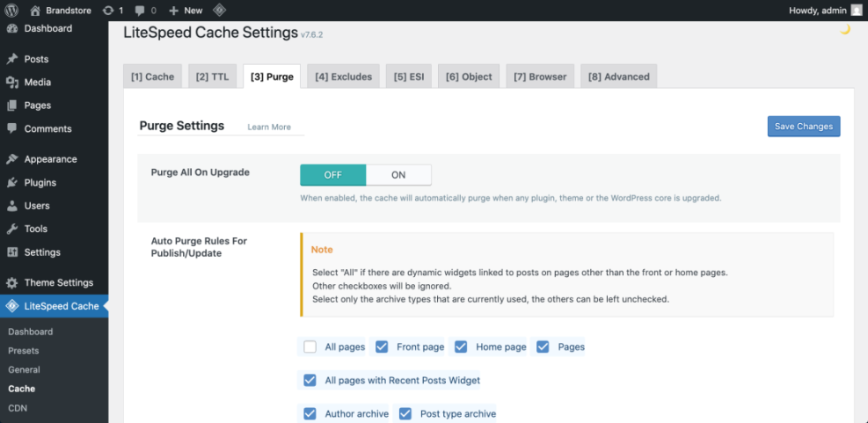Image resolution: width=868 pixels, height=423 pixels.
Task: Select the [3] Purge tab
Action: pos(272,77)
